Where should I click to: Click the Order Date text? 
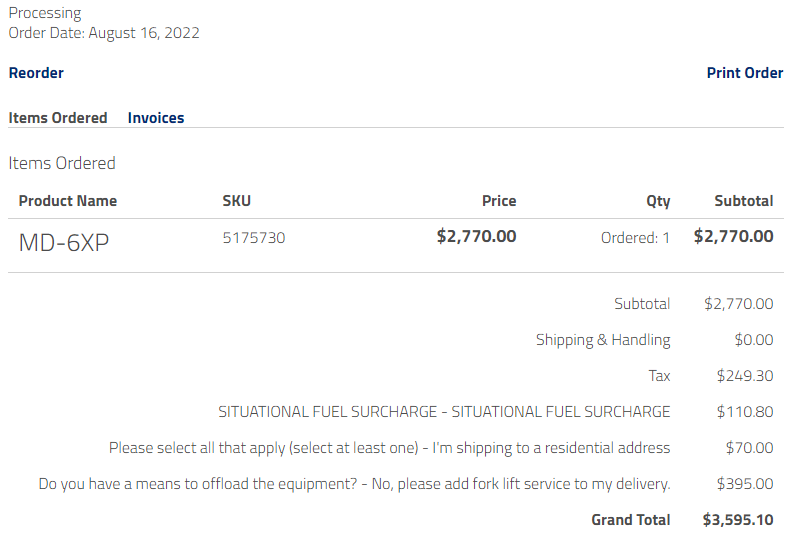click(104, 33)
